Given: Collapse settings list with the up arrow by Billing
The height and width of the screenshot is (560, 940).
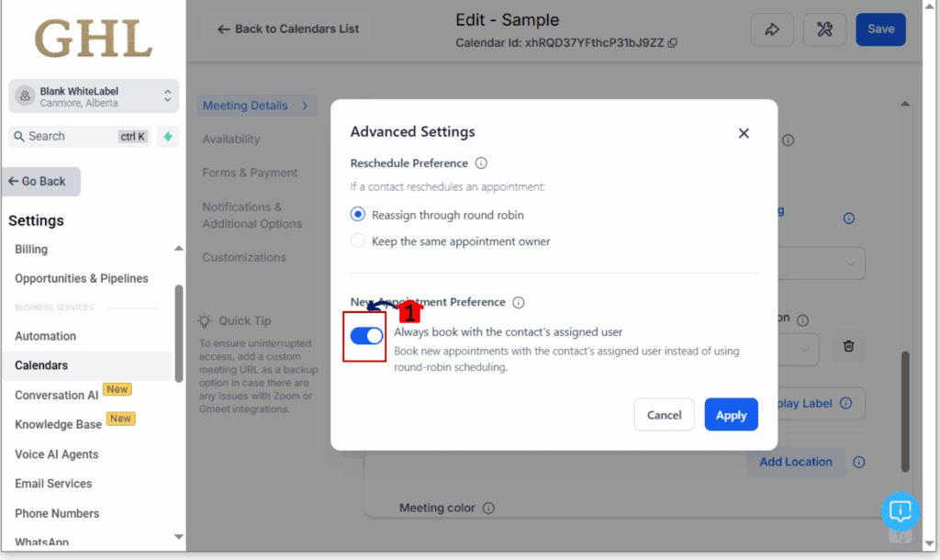Looking at the screenshot, I should (178, 248).
